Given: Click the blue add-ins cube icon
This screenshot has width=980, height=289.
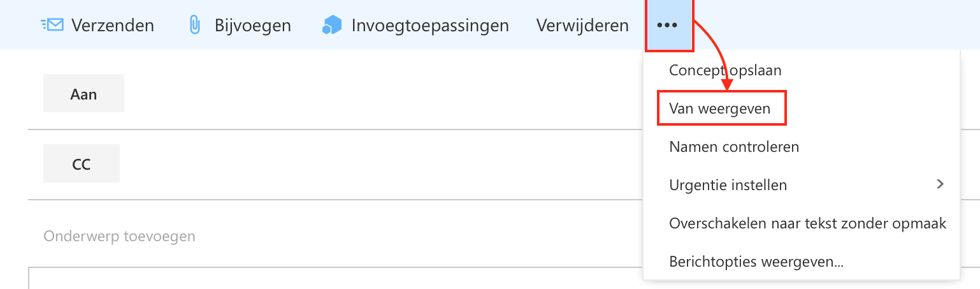Looking at the screenshot, I should (x=332, y=26).
